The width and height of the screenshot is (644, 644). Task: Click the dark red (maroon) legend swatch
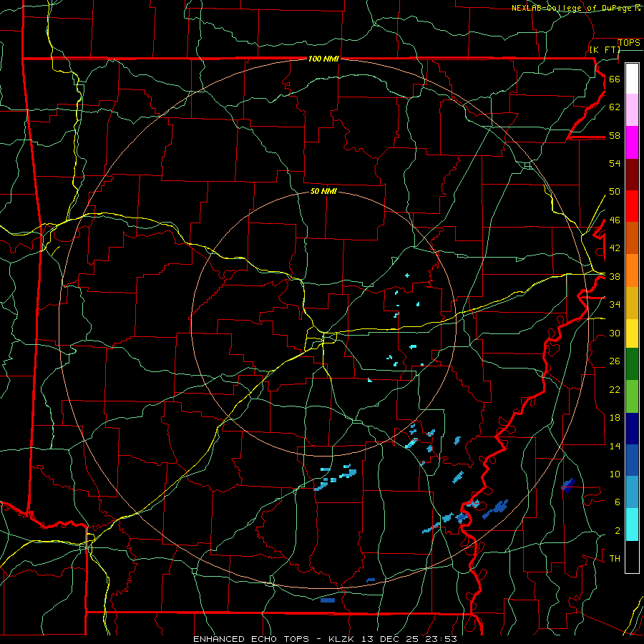click(x=632, y=175)
